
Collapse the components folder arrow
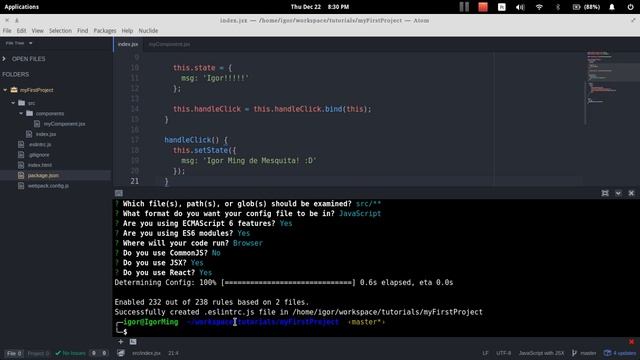[21, 113]
